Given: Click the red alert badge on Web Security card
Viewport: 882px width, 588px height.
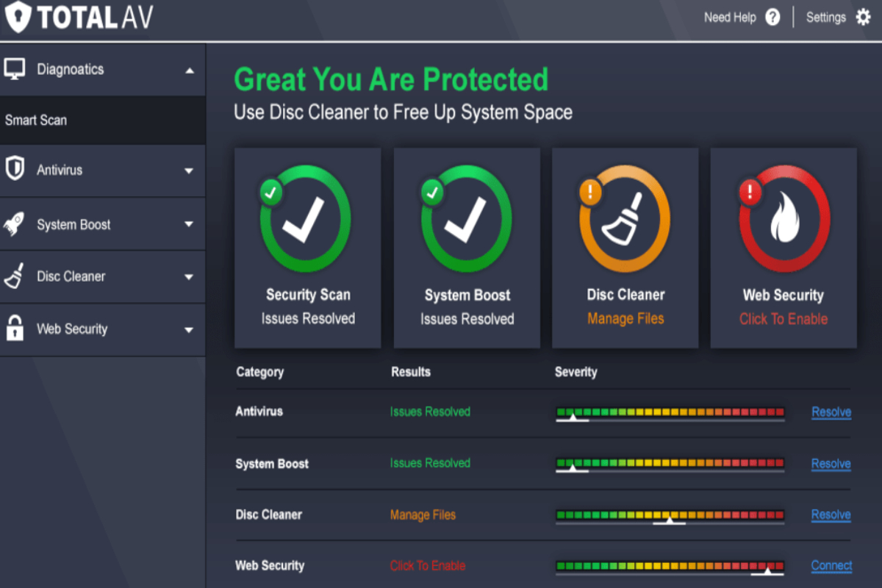Looking at the screenshot, I should coord(750,193).
